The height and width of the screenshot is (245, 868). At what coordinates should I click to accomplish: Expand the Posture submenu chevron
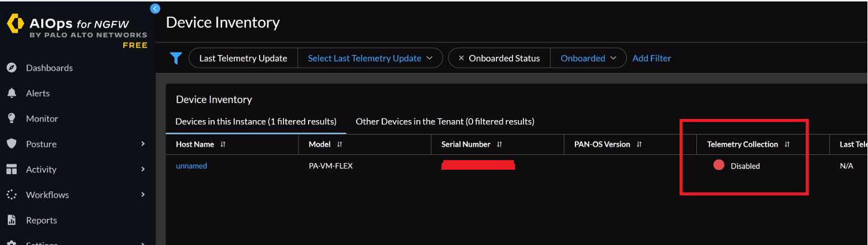[143, 144]
